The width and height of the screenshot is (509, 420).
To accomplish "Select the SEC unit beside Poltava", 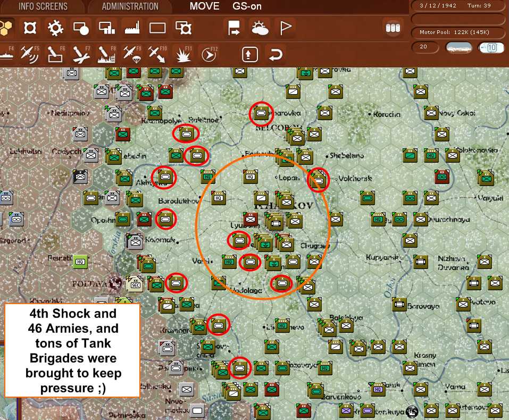I will coord(135,284).
